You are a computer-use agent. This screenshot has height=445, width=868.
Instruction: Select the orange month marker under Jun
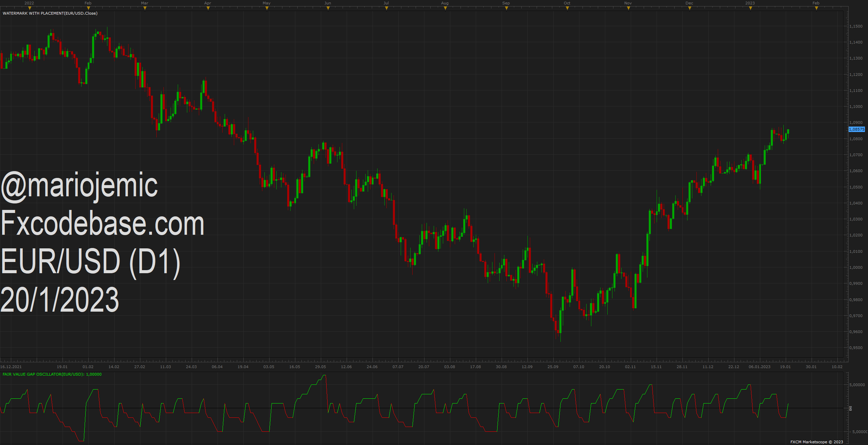[328, 8]
